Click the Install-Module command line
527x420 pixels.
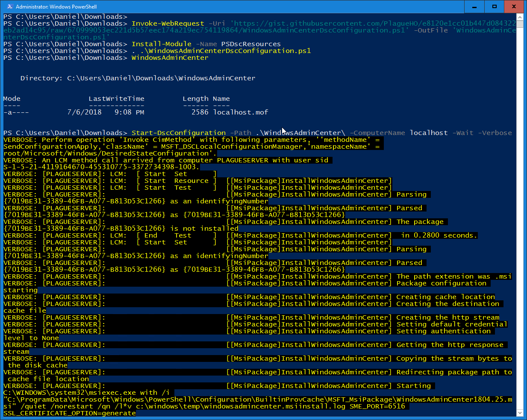click(x=142, y=44)
